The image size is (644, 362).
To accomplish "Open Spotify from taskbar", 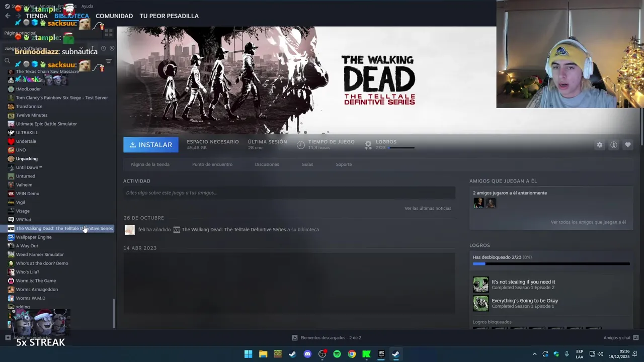I will (337, 354).
